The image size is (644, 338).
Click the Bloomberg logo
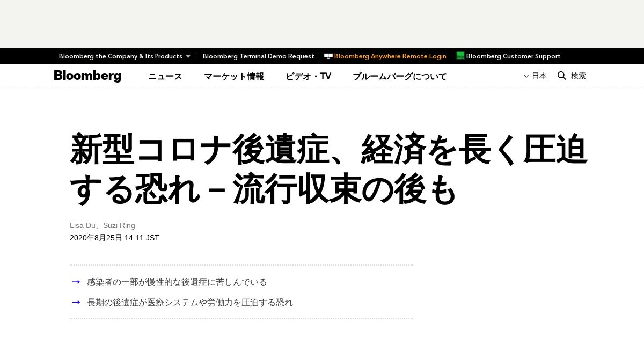point(87,76)
